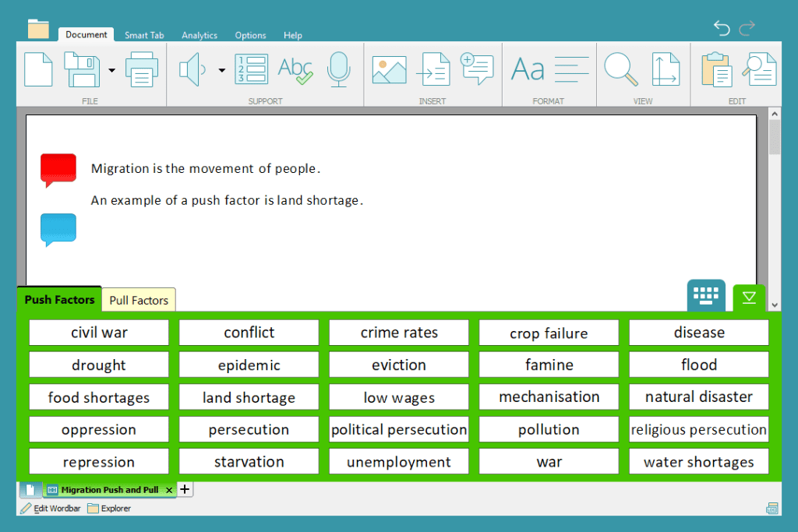Insert the phrase 'food shortages'

(x=99, y=396)
